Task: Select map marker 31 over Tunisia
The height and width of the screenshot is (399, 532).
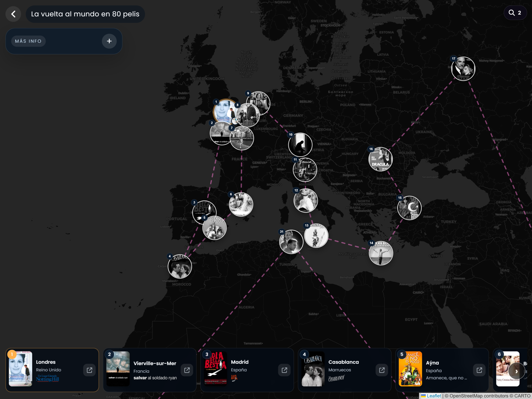Action: (291, 242)
